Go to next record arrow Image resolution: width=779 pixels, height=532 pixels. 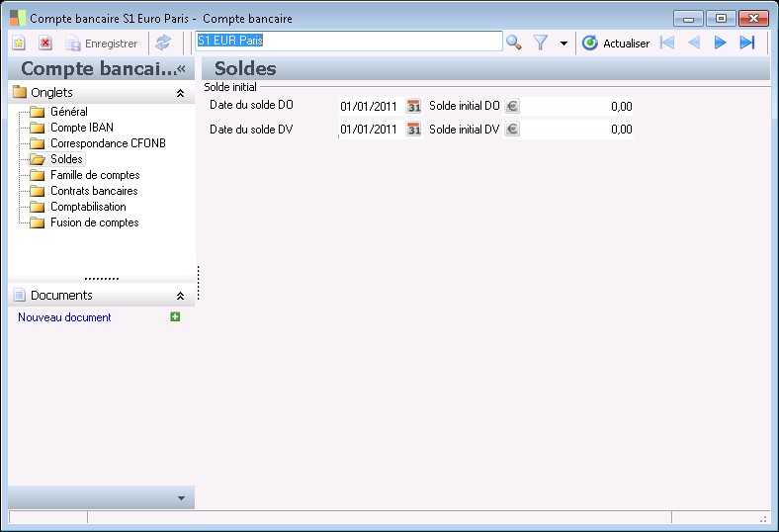coord(720,43)
